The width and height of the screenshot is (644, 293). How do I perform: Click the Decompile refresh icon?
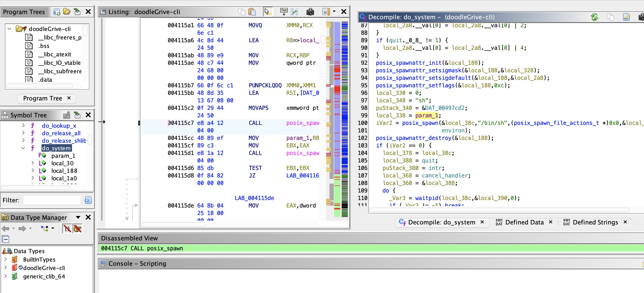coord(594,17)
